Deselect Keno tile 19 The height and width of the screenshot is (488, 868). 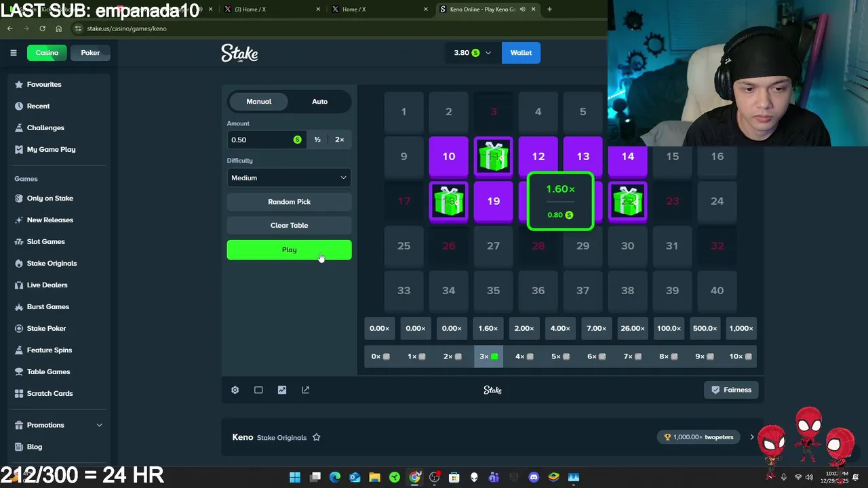pyautogui.click(x=494, y=201)
